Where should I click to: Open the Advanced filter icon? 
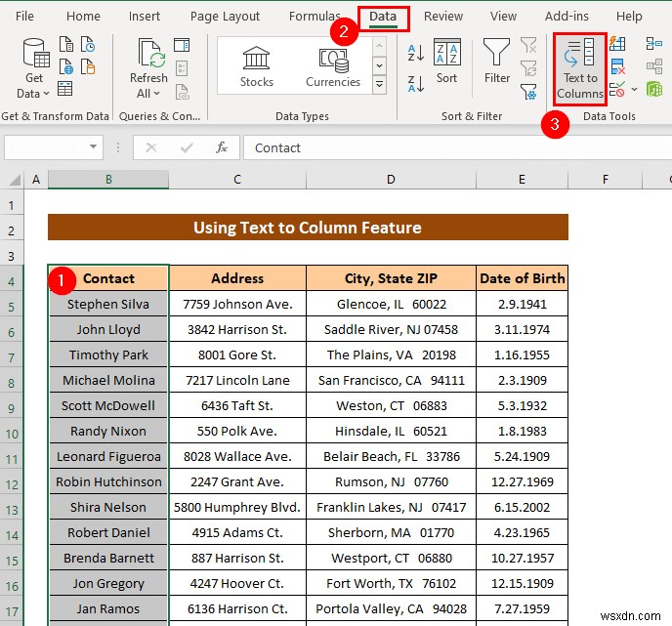(x=528, y=91)
